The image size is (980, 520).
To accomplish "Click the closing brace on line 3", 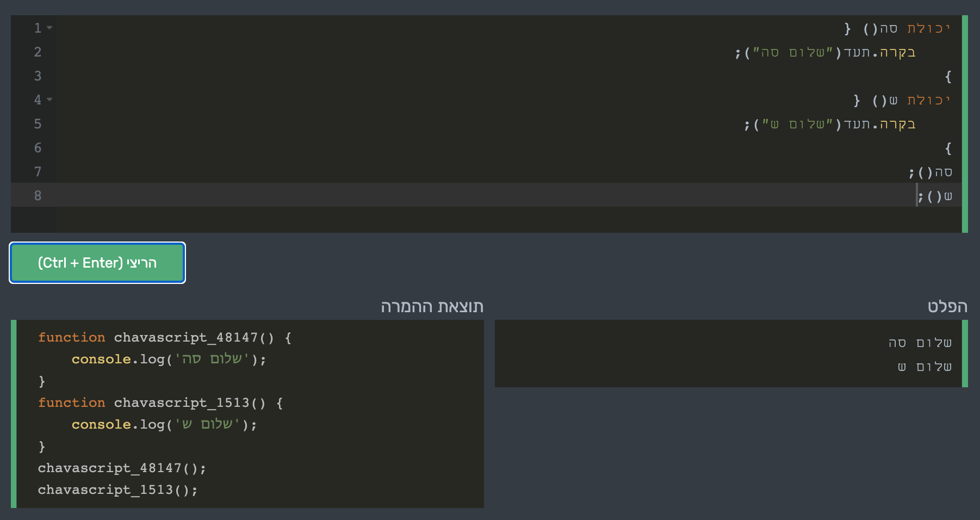I will 948,76.
